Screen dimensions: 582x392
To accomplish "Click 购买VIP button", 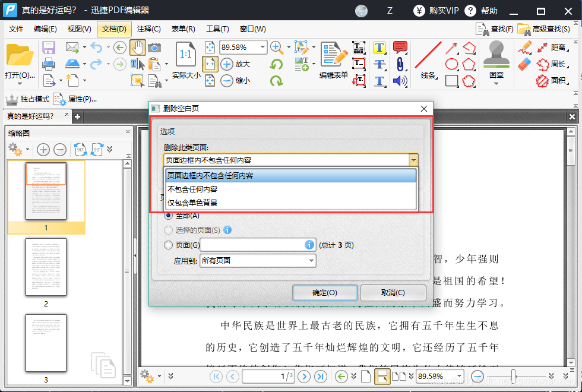I will (436, 11).
